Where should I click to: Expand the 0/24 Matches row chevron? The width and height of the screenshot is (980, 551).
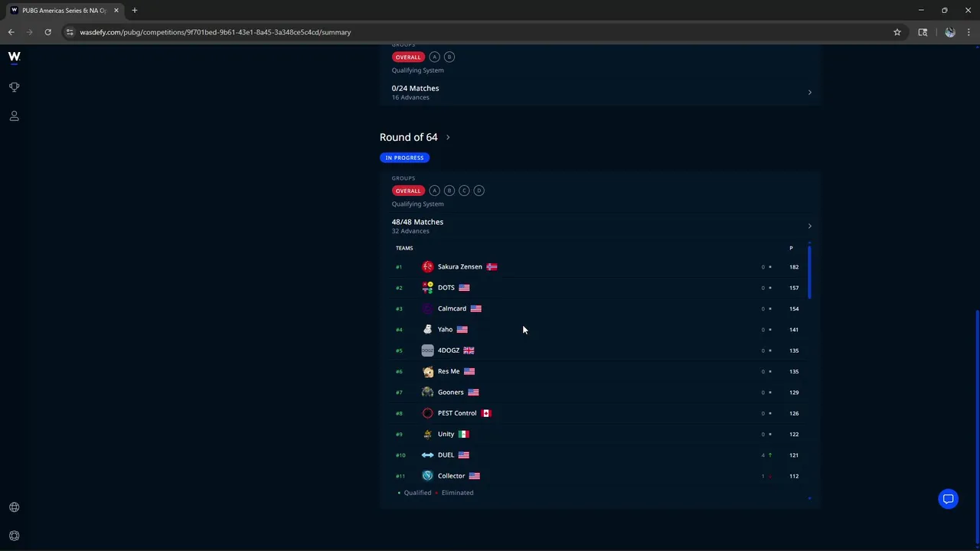point(809,93)
